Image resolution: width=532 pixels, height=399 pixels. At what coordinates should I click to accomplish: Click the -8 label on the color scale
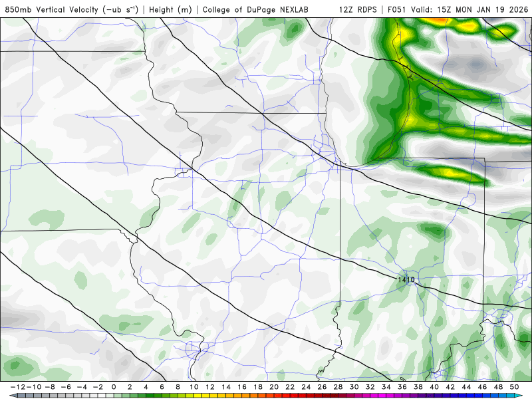(50, 387)
